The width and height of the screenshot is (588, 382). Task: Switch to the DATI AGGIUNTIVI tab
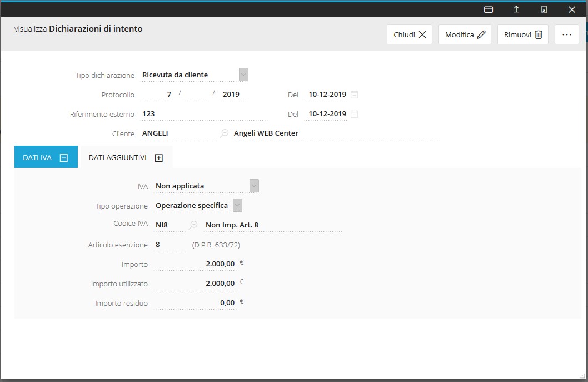point(117,158)
